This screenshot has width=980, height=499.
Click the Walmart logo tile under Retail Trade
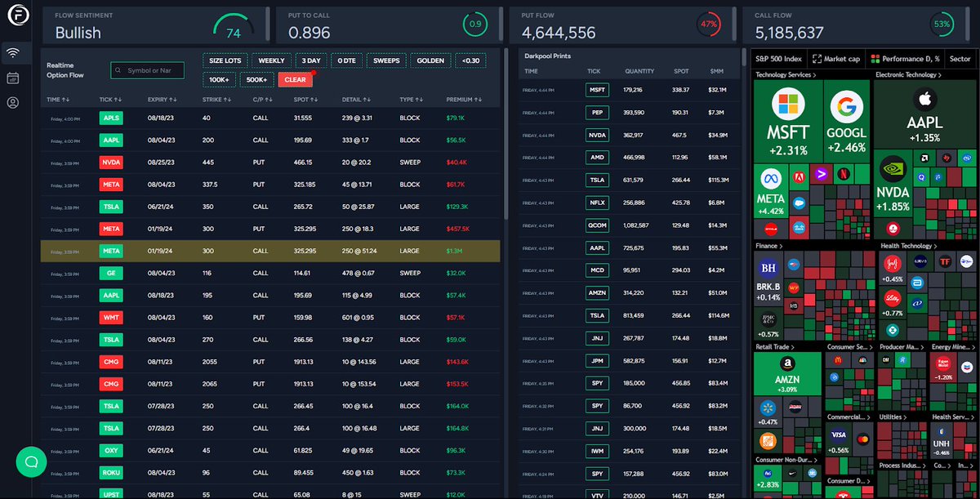(767, 407)
